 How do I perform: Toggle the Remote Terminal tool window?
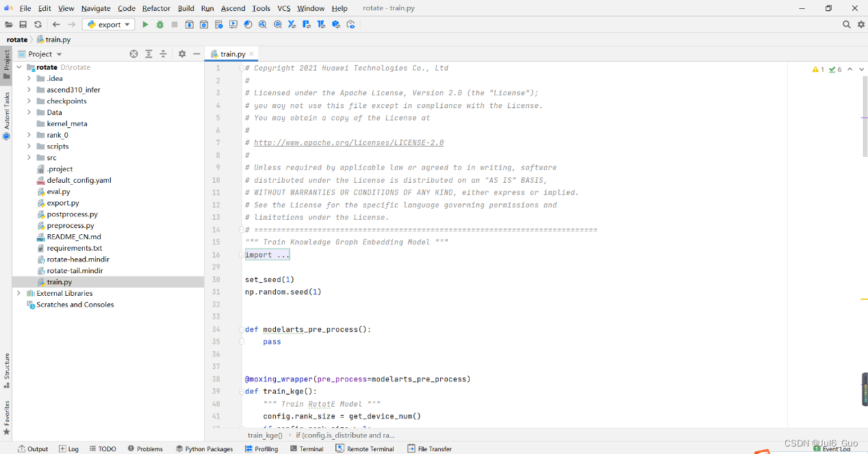[x=365, y=449]
